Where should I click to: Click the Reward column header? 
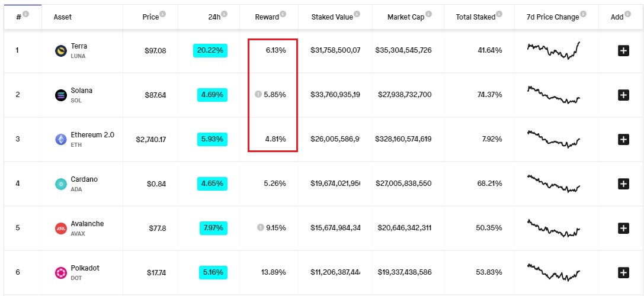(267, 17)
